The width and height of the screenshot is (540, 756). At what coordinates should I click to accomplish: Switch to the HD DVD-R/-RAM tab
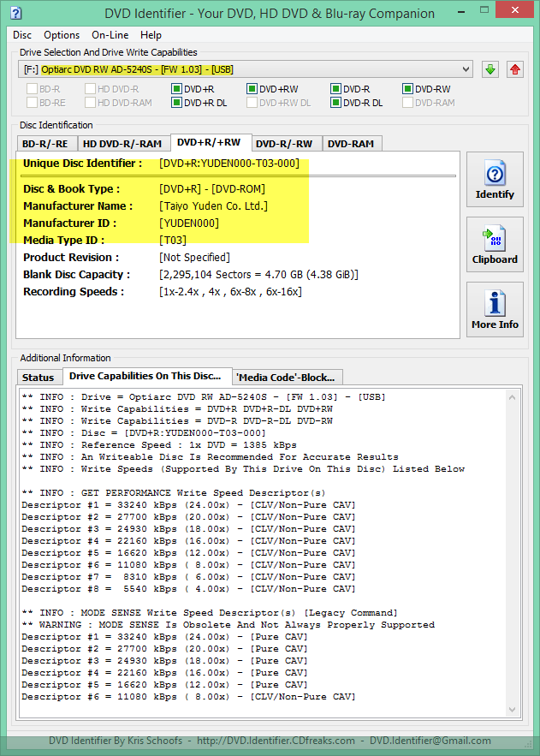[122, 144]
